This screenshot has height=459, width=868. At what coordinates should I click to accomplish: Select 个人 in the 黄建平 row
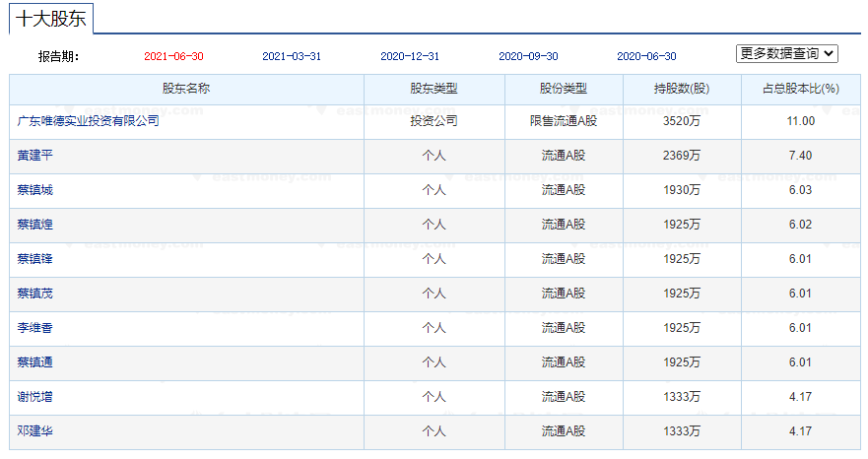click(434, 156)
